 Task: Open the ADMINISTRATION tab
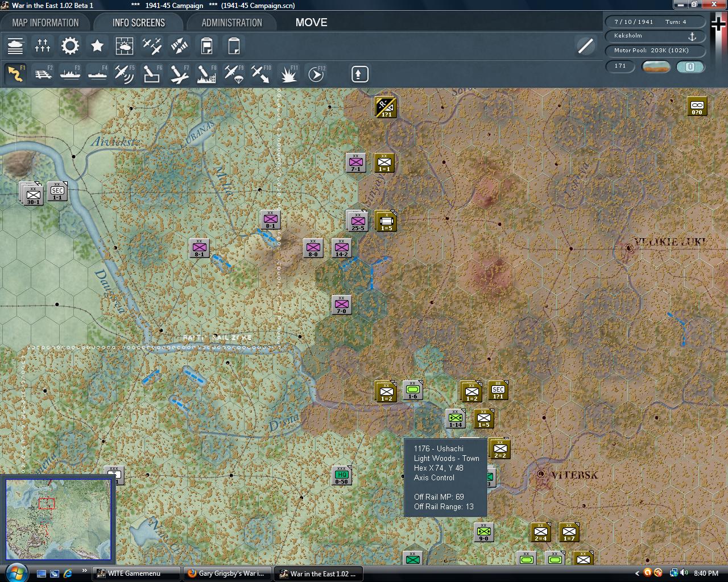coord(232,23)
